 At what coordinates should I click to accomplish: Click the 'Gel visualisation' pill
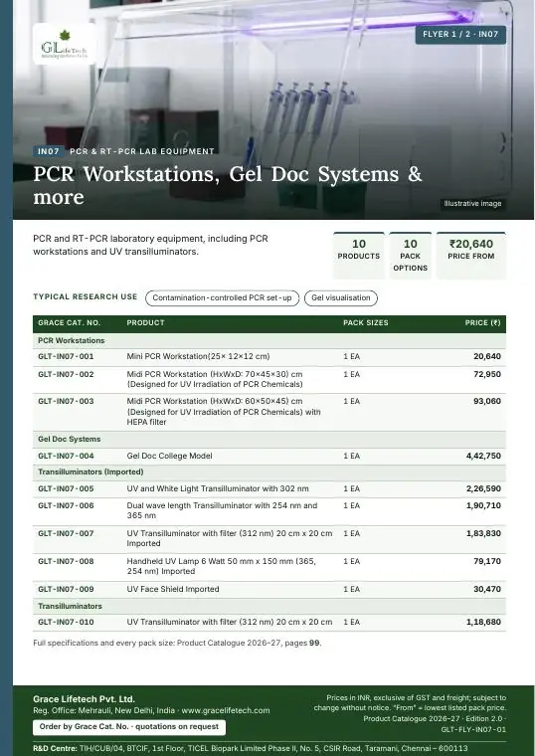pyautogui.click(x=341, y=298)
